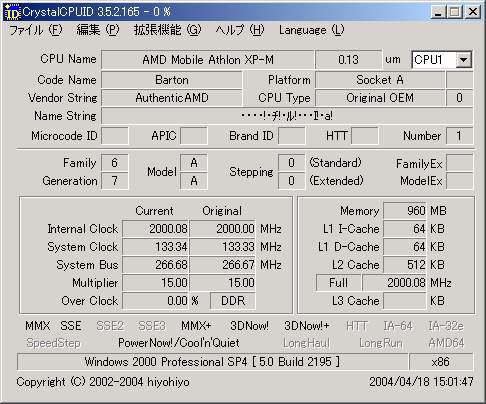Click the grayed AMD64 feature label
The width and height of the screenshot is (486, 404).
[447, 343]
